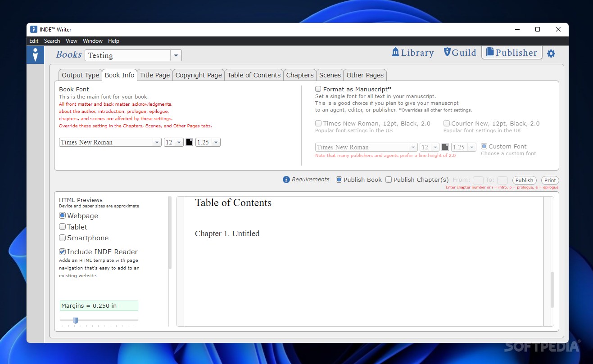The height and width of the screenshot is (364, 593).
Task: Click the Publish button
Action: 525,180
